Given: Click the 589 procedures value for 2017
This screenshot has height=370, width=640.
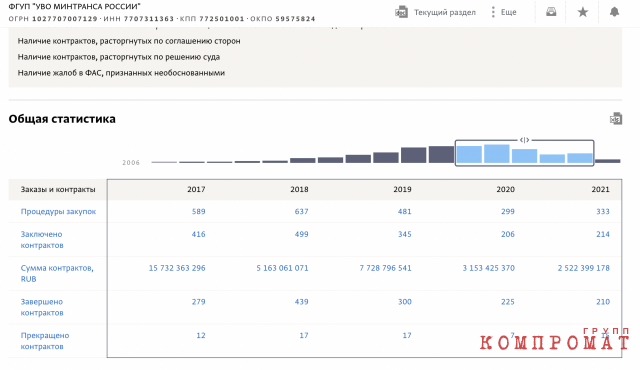Looking at the screenshot, I should click(x=198, y=211).
